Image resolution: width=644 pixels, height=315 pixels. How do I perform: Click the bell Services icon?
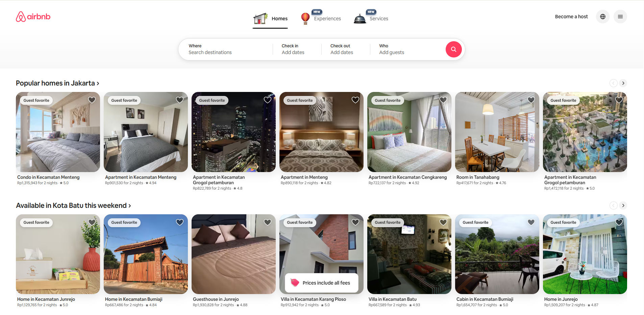(x=360, y=18)
